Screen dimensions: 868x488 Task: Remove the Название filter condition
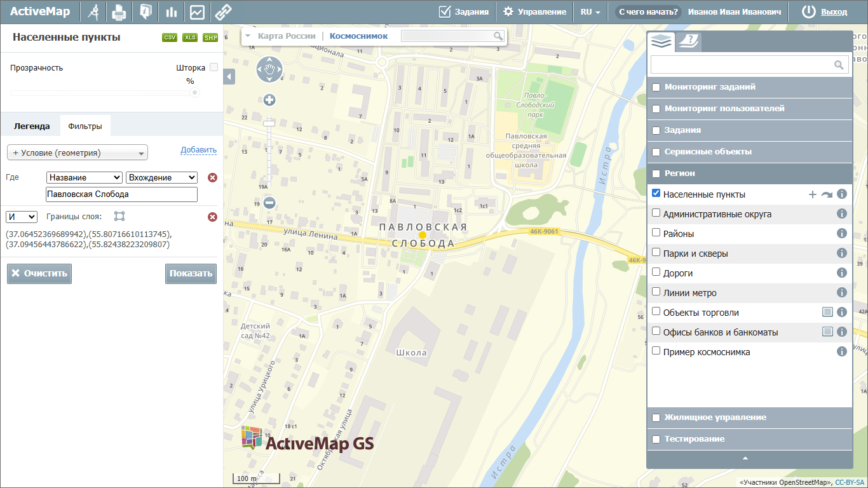pyautogui.click(x=212, y=178)
